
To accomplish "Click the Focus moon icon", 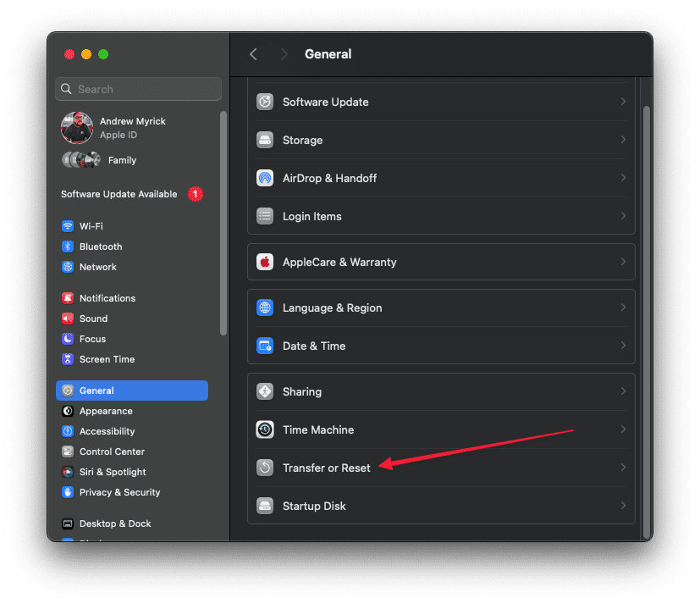I will coord(68,339).
